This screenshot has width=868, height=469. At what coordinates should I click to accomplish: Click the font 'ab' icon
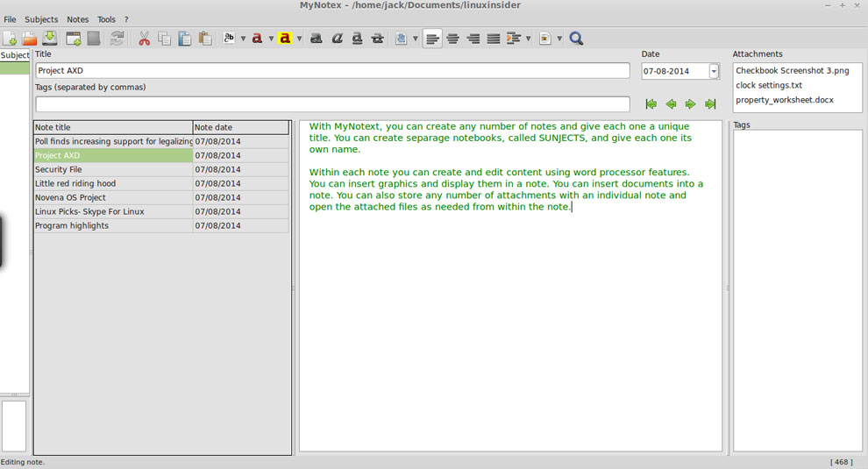[229, 39]
